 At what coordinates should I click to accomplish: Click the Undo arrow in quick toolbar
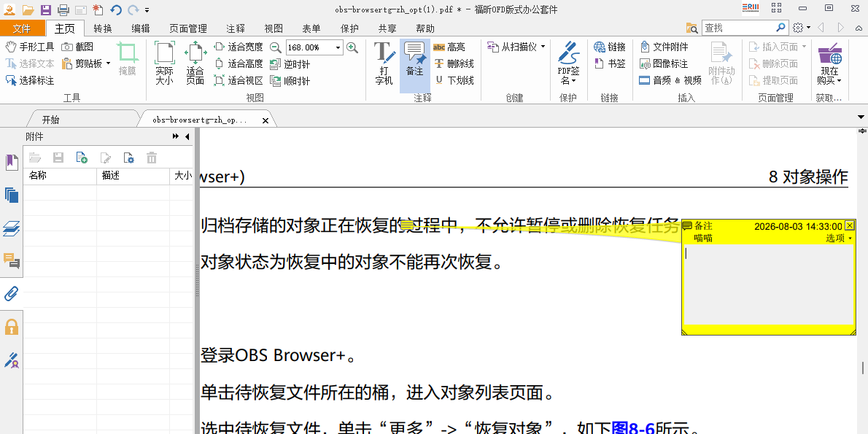tap(116, 9)
